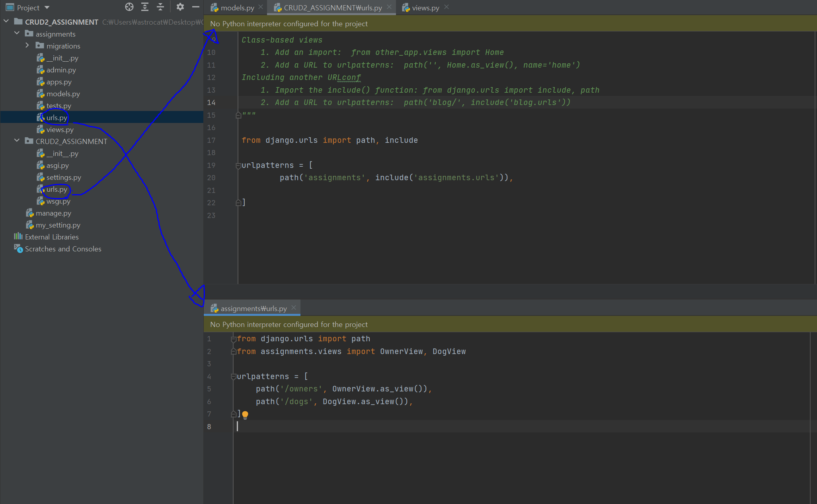
Task: Switch to the views.py tab
Action: click(425, 8)
